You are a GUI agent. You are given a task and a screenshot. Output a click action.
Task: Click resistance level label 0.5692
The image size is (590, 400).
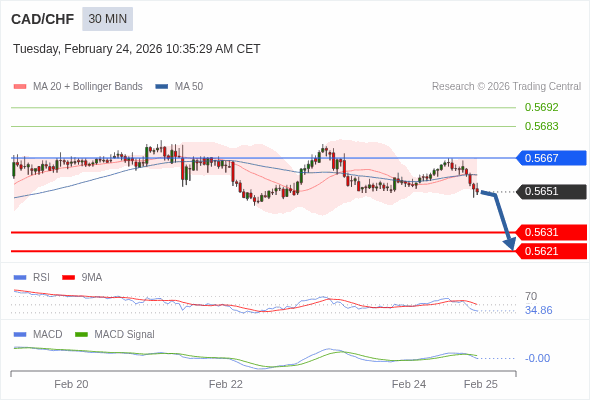(541, 107)
